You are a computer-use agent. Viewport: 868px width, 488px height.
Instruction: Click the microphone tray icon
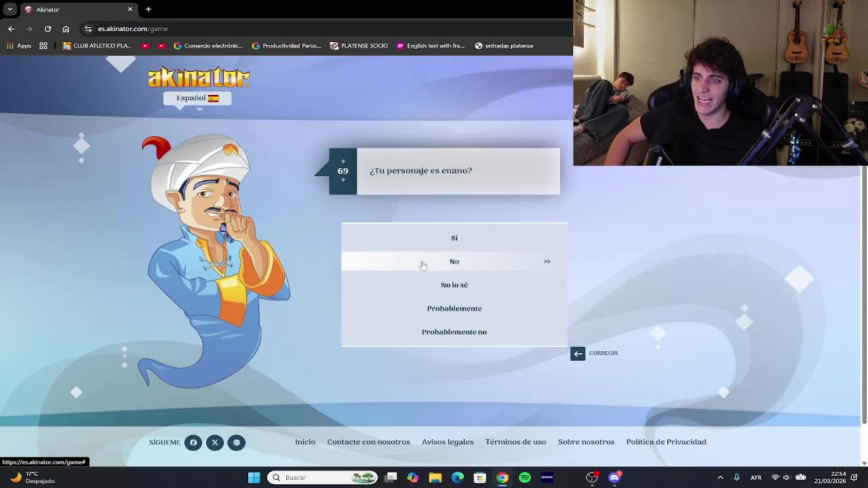point(737,478)
